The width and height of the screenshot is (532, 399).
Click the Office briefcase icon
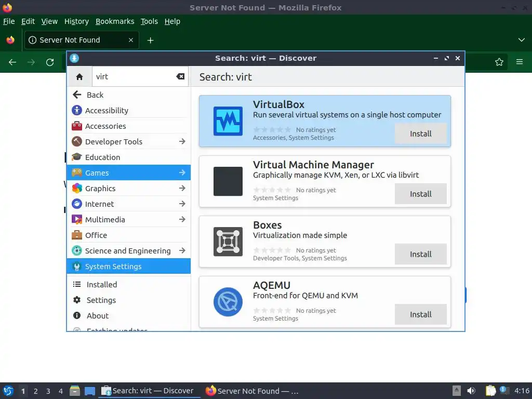tap(77, 235)
